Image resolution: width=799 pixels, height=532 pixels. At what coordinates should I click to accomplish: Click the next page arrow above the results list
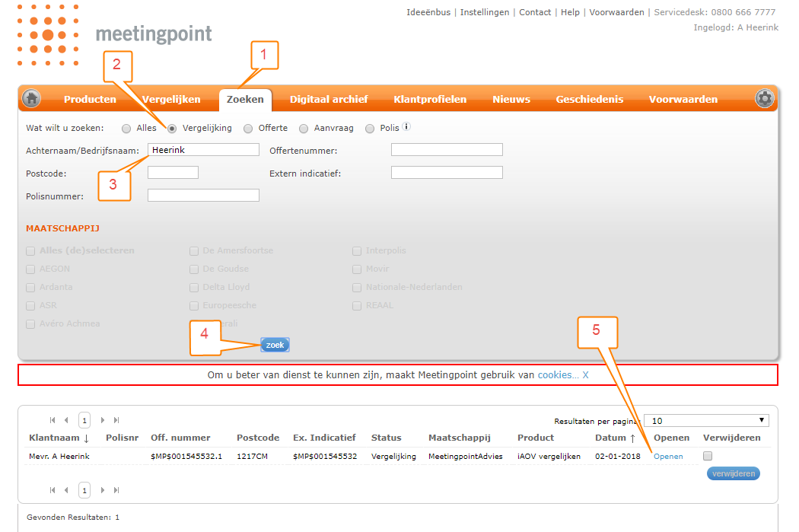coord(103,419)
